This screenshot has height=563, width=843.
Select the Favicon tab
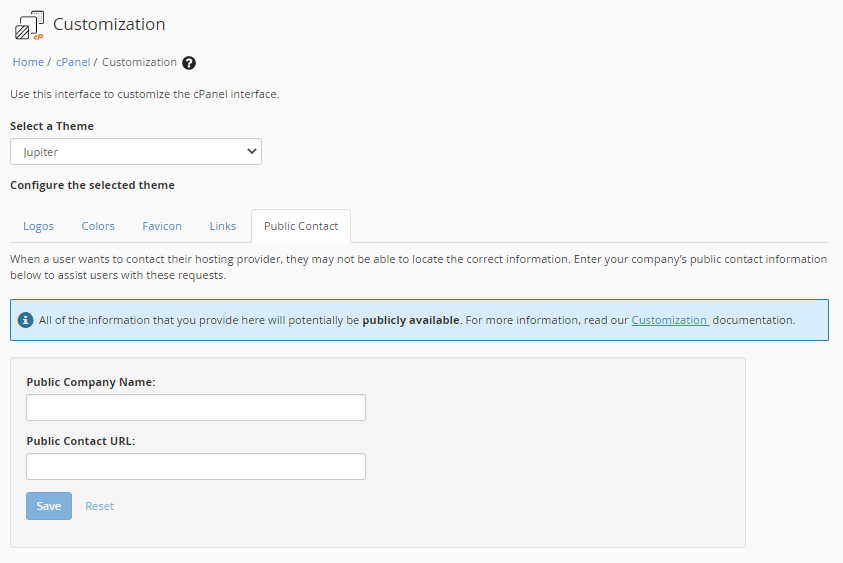tap(162, 226)
